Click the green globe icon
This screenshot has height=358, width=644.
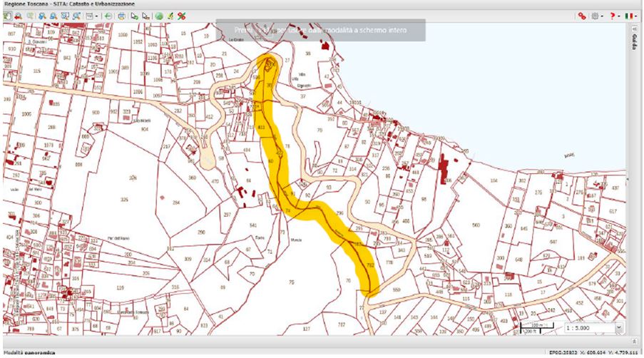pos(158,15)
